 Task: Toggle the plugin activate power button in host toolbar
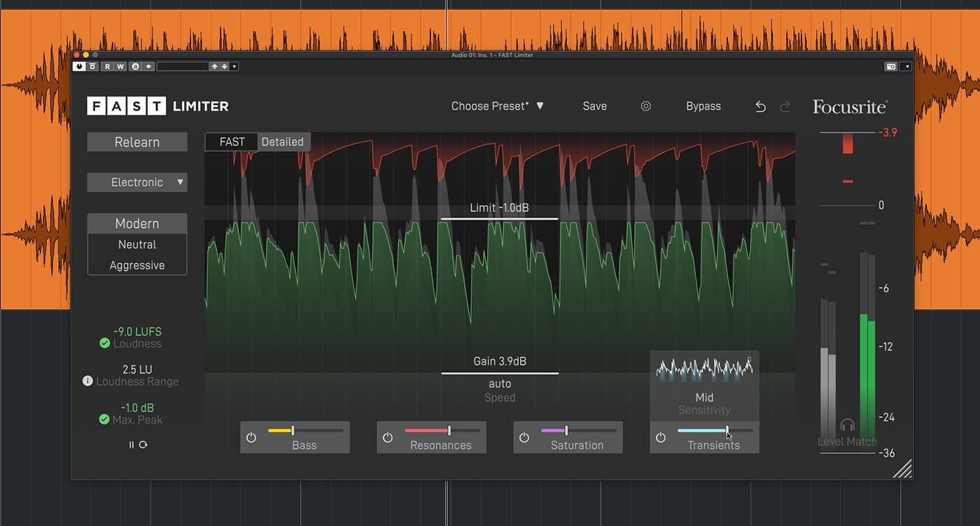[x=79, y=66]
